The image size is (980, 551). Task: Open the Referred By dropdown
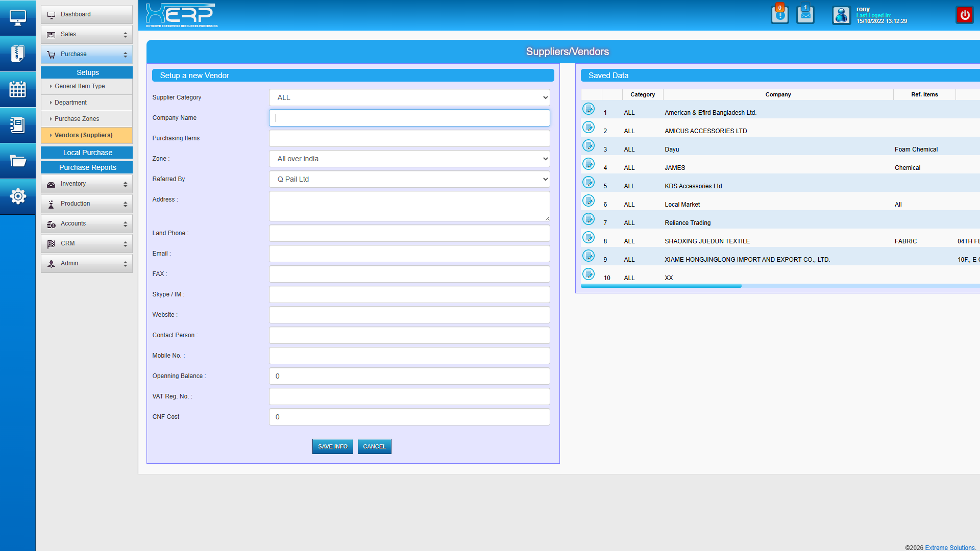[409, 179]
